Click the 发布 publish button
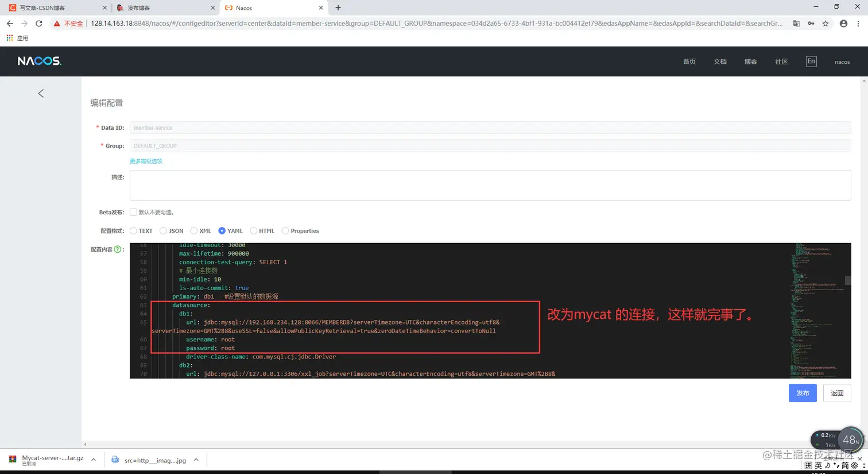The width and height of the screenshot is (868, 474). click(803, 393)
